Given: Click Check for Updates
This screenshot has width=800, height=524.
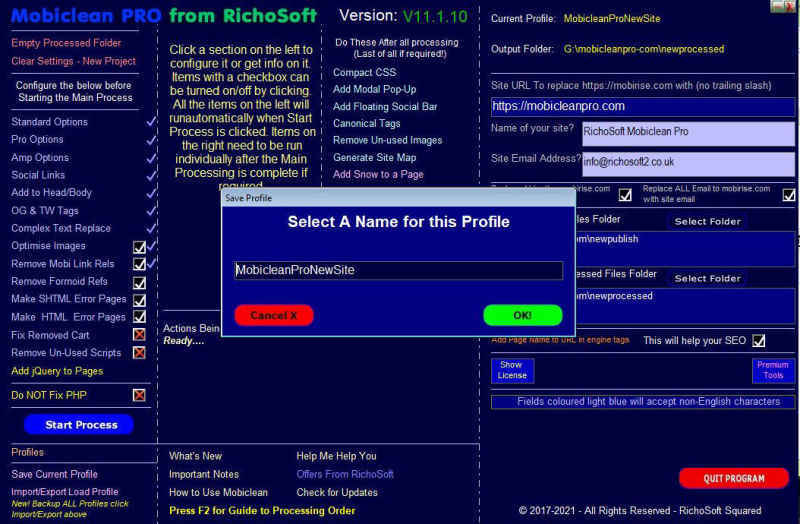Looking at the screenshot, I should point(337,492).
